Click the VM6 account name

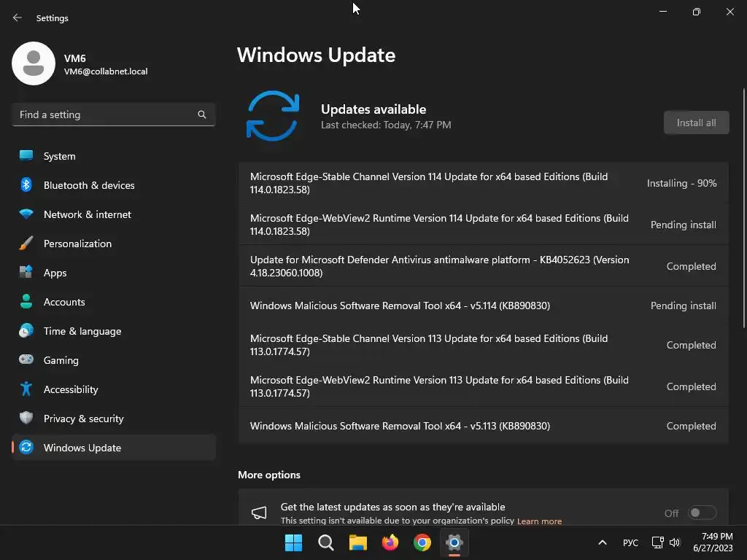(75, 58)
